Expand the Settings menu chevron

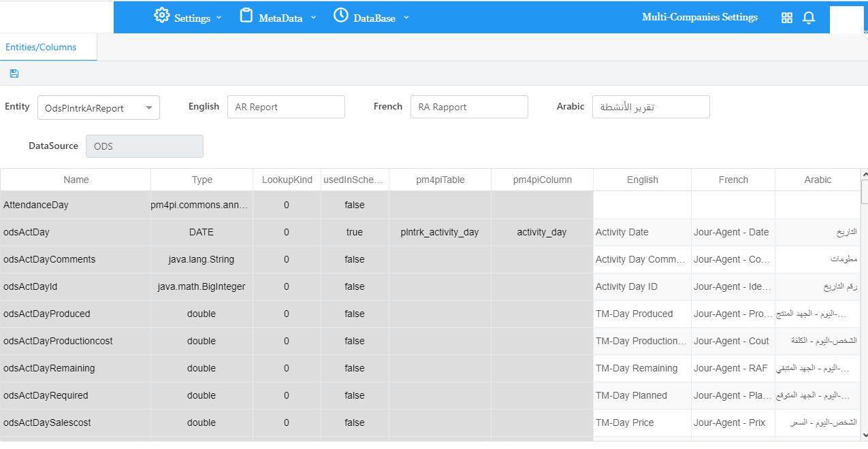(219, 18)
